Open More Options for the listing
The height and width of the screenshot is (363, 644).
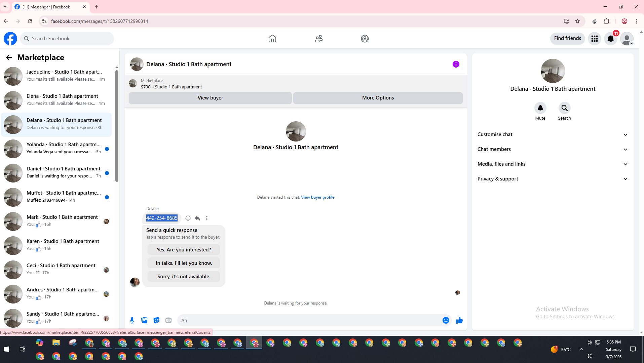pos(378,98)
